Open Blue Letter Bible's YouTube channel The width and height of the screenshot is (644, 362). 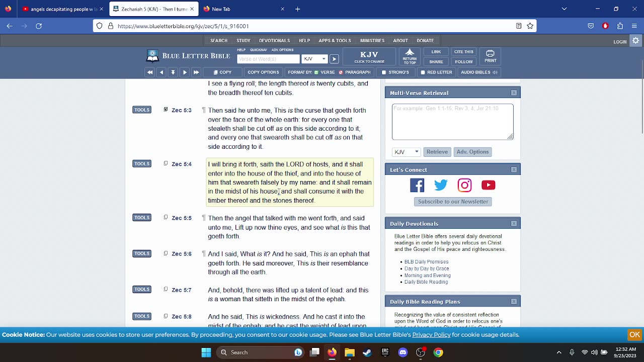click(488, 186)
